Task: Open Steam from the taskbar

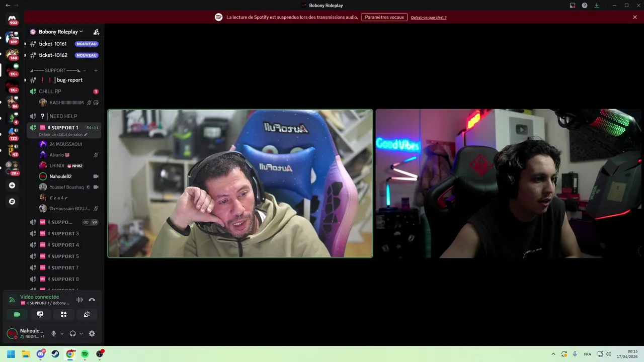Action: (55, 354)
